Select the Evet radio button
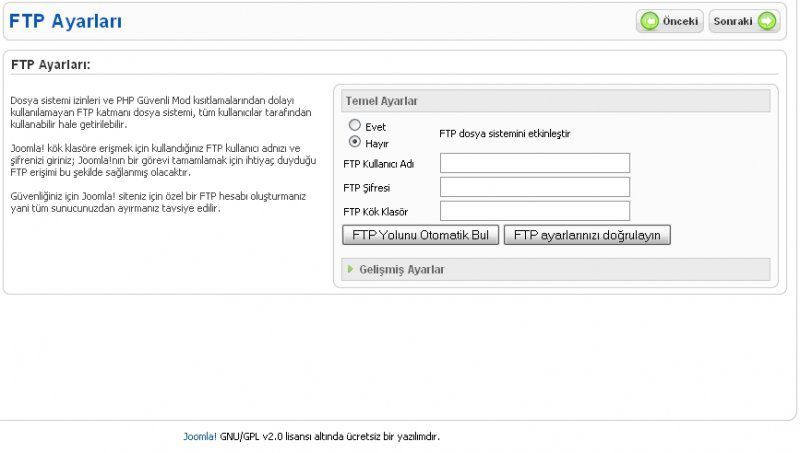 pos(354,126)
